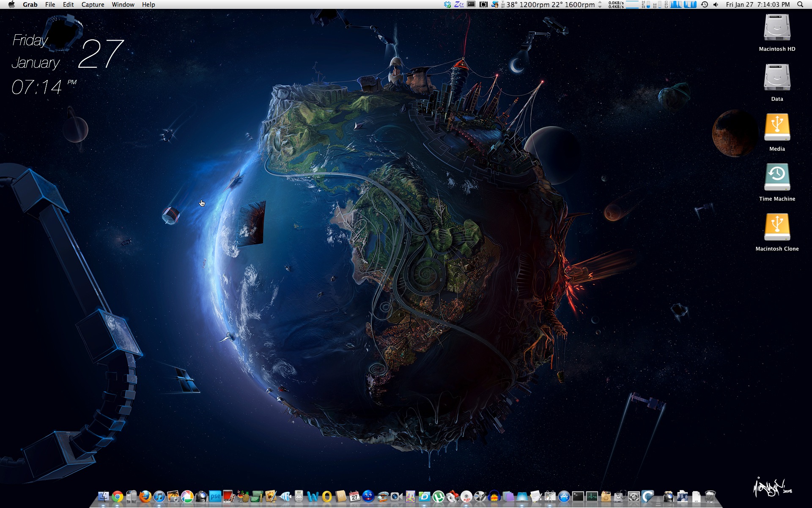The height and width of the screenshot is (508, 812).
Task: Click the volume icon in menu bar
Action: coord(715,5)
